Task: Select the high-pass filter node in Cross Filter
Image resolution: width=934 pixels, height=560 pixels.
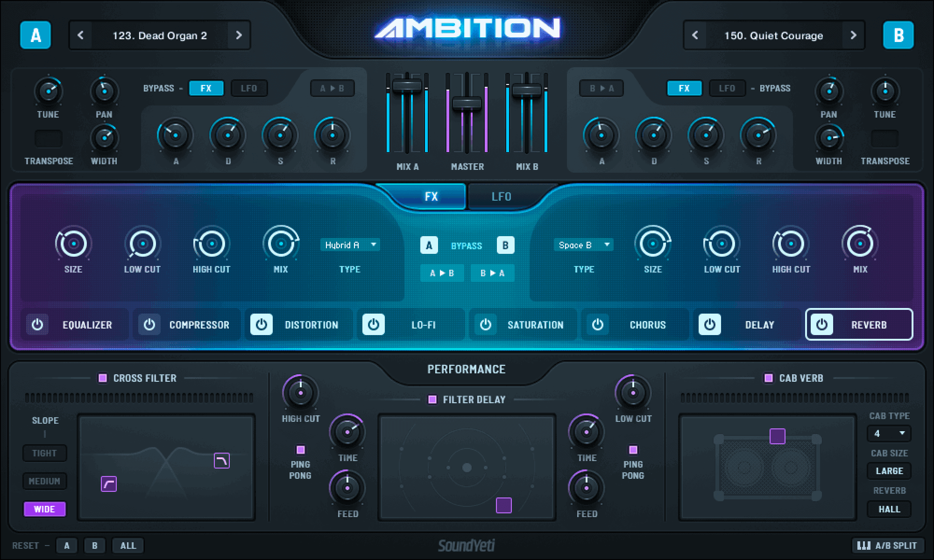Action: [x=109, y=484]
